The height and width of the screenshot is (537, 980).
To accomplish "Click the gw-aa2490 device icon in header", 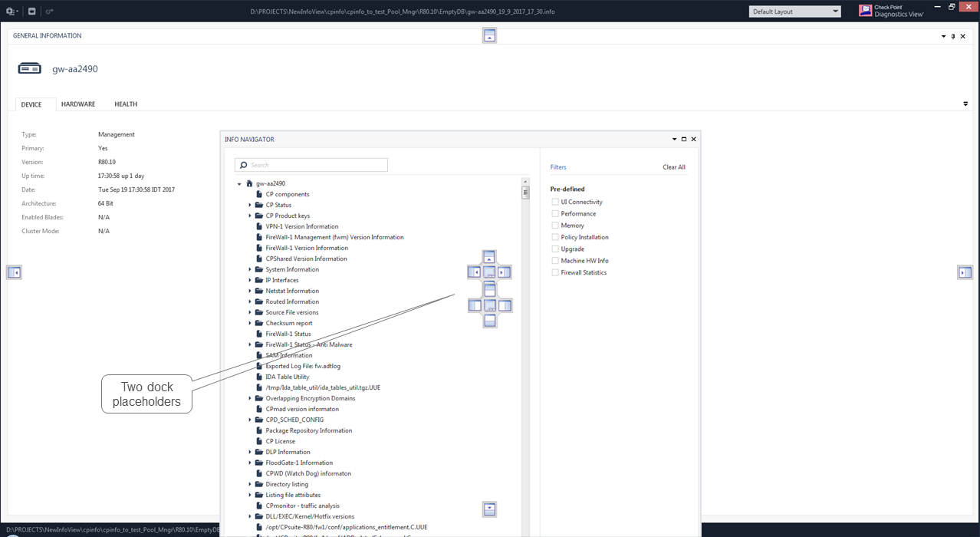I will coord(30,69).
